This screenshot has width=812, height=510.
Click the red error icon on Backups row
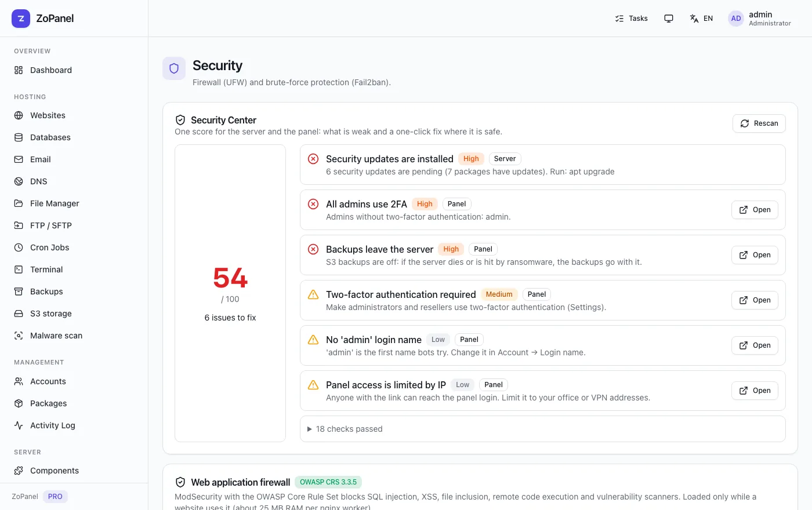click(313, 249)
